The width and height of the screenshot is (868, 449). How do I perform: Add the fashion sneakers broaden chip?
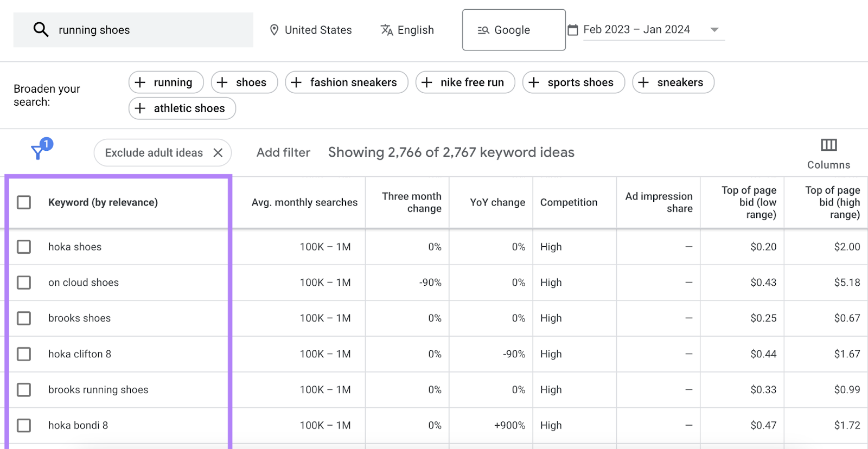(x=347, y=82)
